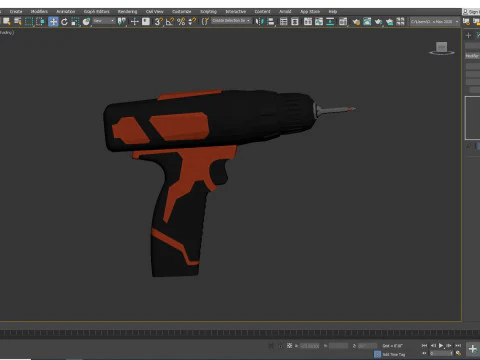Open Select by Name tool
This screenshot has width=480, height=360.
click(18, 22)
